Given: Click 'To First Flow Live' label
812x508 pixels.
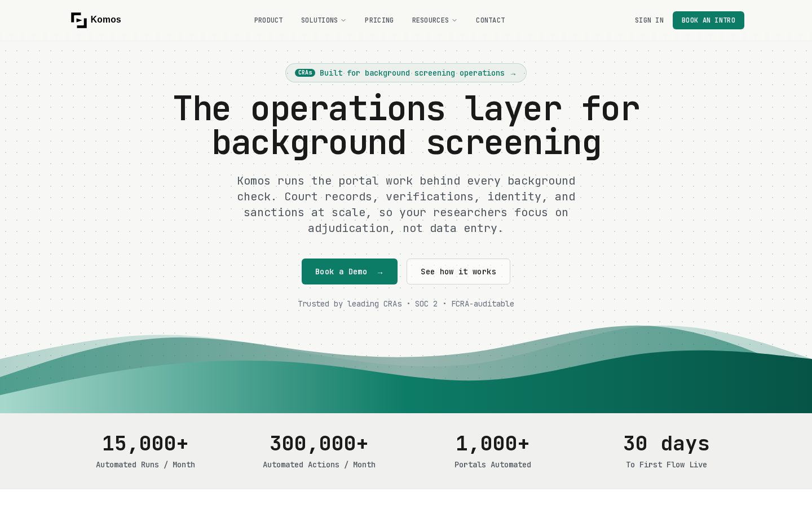Looking at the screenshot, I should pyautogui.click(x=667, y=465).
